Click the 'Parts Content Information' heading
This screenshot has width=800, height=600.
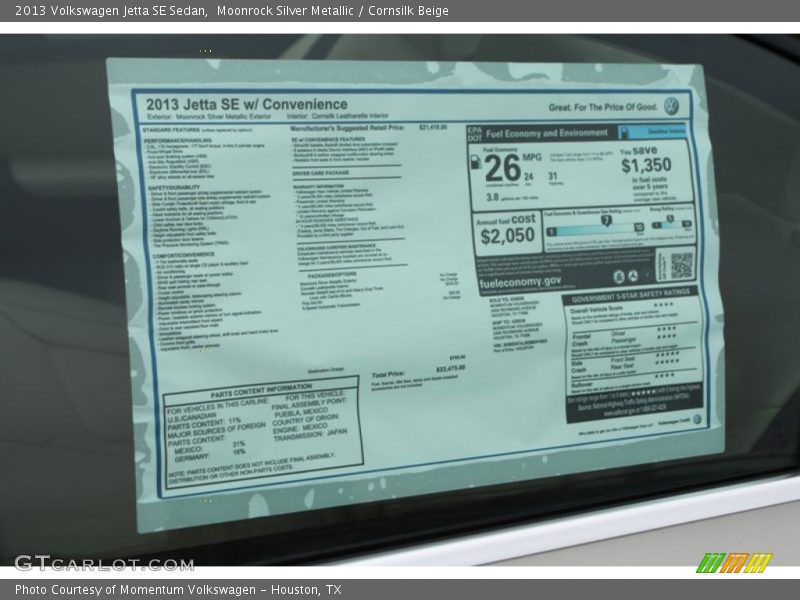[261, 391]
